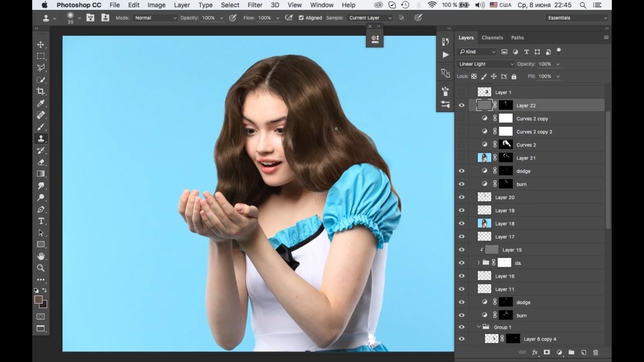Select the Eraser tool
Image resolution: width=644 pixels, height=362 pixels.
click(x=41, y=162)
